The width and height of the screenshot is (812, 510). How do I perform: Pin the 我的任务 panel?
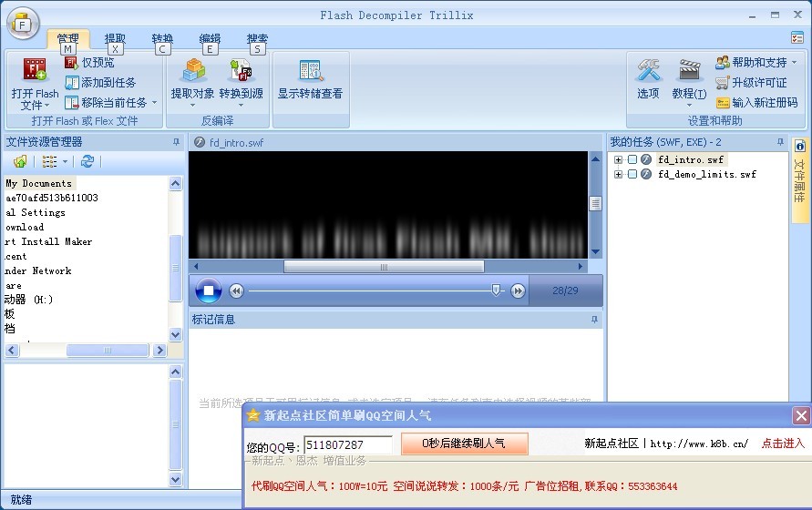point(780,141)
